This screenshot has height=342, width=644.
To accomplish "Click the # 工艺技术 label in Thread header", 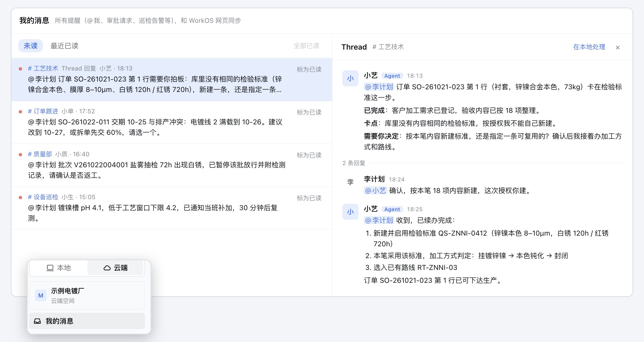I will (x=388, y=47).
